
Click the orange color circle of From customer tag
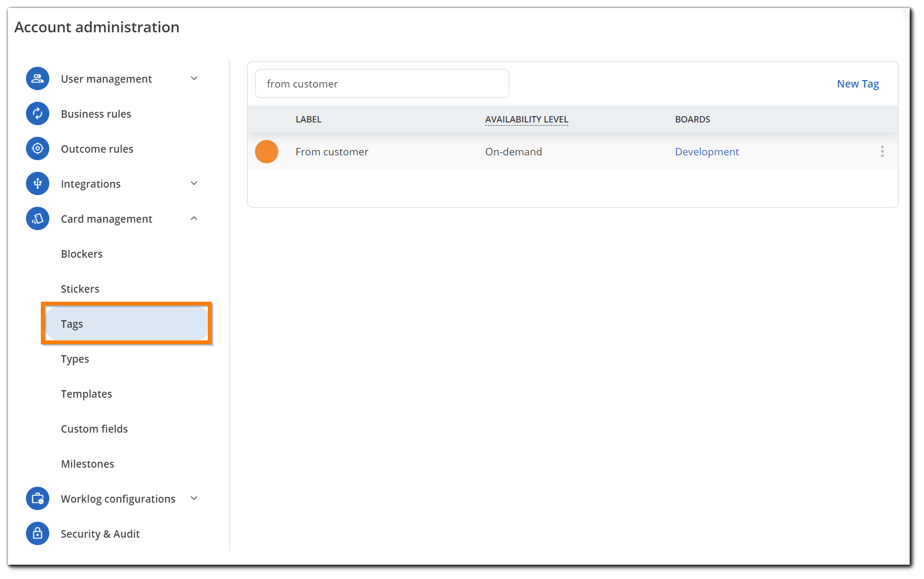267,152
